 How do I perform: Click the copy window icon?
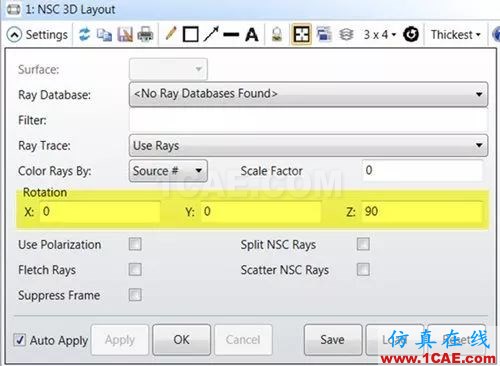click(104, 35)
